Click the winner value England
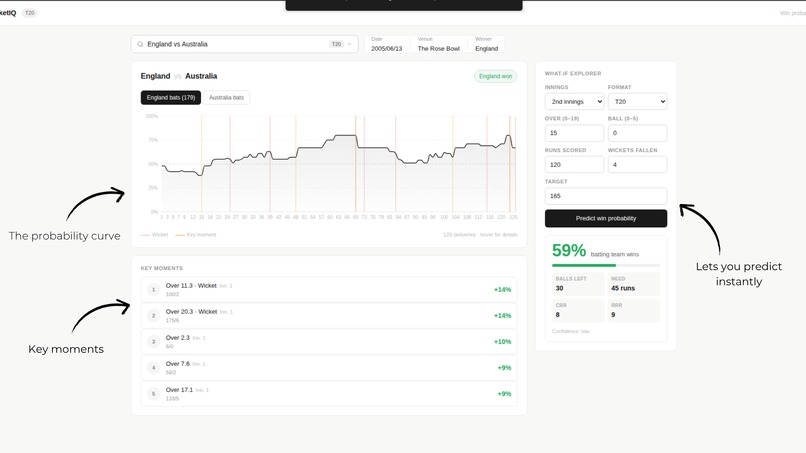806x453 pixels. tap(486, 48)
